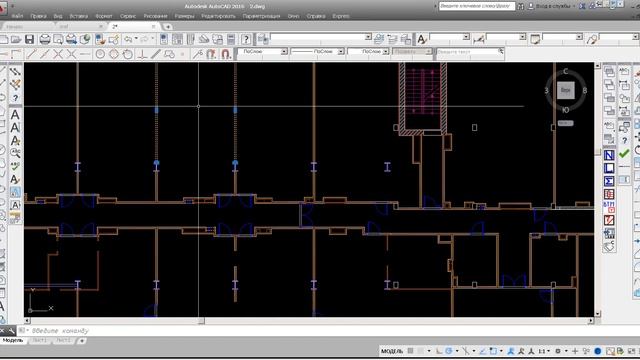The image size is (640, 360).
Task: Expand the layer list dropdown
Action: click(x=368, y=37)
